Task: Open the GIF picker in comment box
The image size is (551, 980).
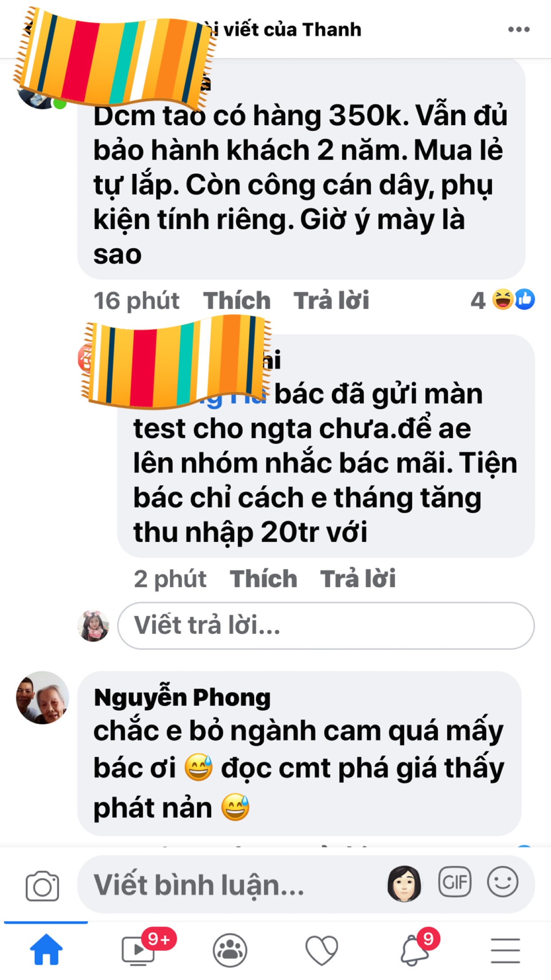Action: pos(454,881)
